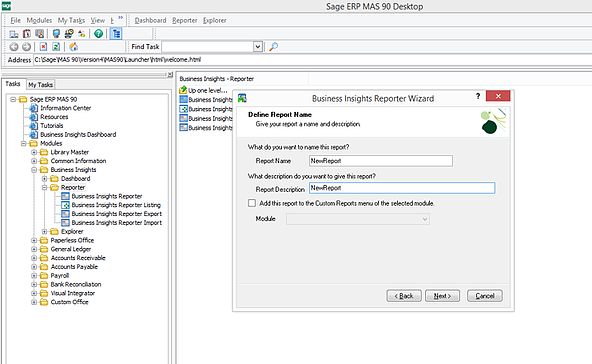Screen dimensions: 592x364
Task: Select Visual Integrator in the tree
Action: tap(73, 293)
